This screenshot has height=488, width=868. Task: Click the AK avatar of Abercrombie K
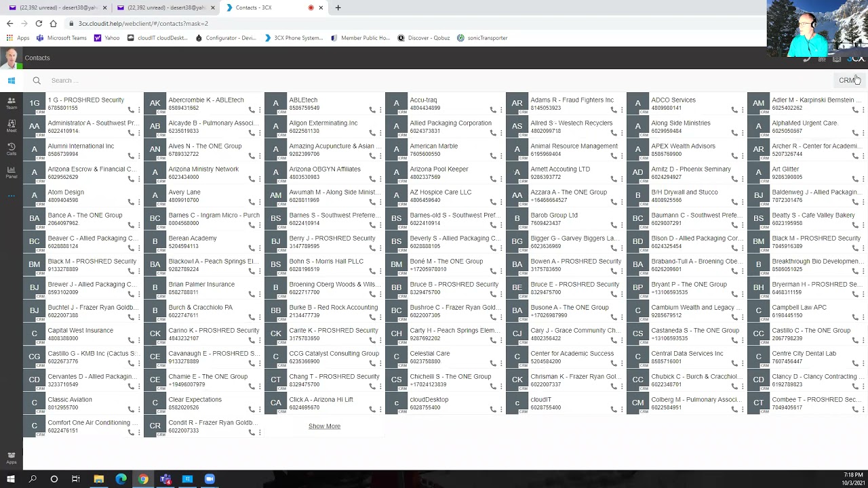[155, 104]
